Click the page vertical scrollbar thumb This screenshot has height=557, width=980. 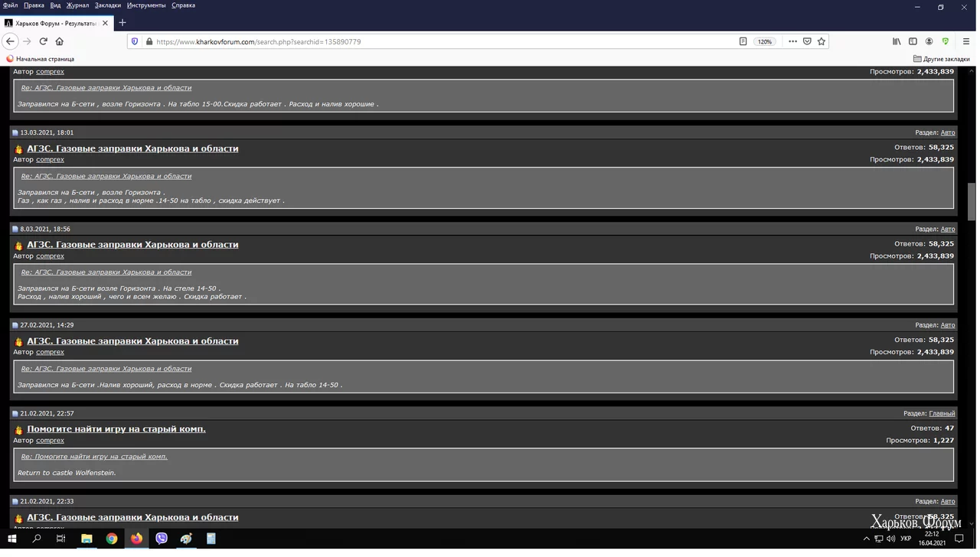[x=972, y=201]
